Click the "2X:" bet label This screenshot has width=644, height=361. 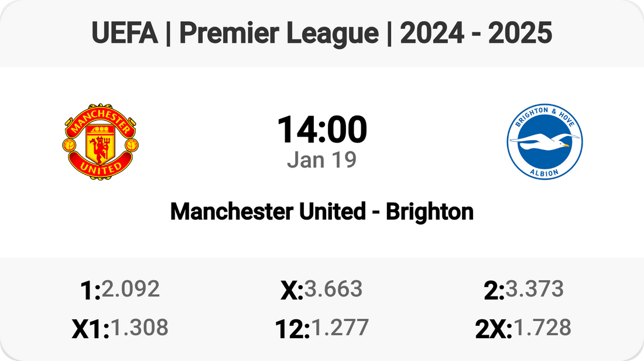(x=494, y=329)
